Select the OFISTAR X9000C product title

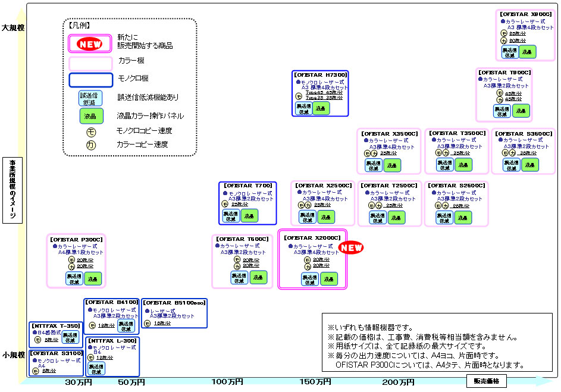click(x=525, y=14)
